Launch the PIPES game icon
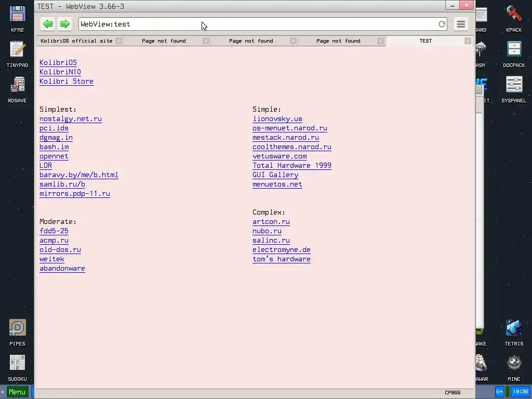 click(17, 333)
